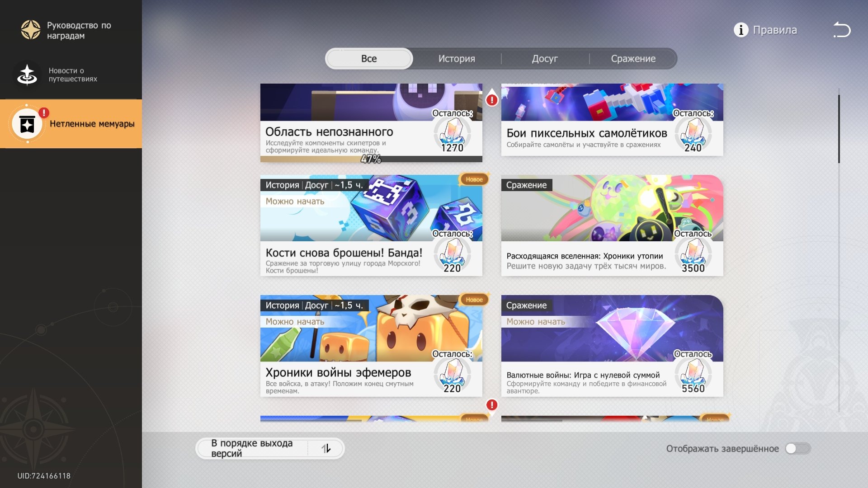Open Хроники войны эфемеров event card

(x=371, y=346)
